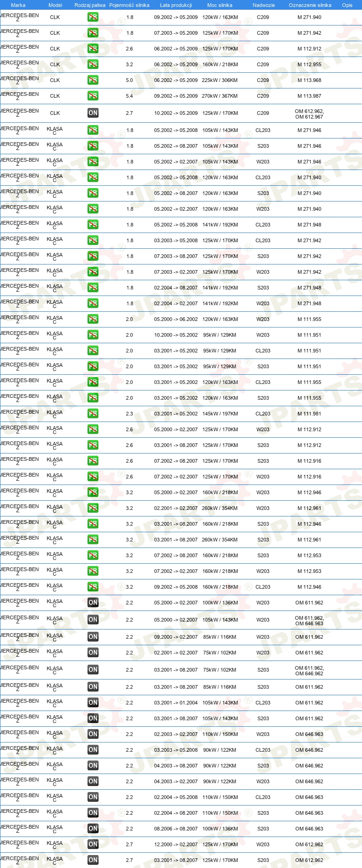Click the Opis column header
The height and width of the screenshot is (868, 362).
(x=347, y=5)
